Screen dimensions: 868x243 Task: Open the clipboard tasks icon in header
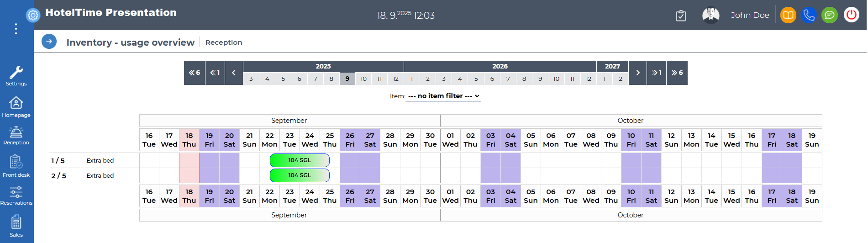click(681, 16)
